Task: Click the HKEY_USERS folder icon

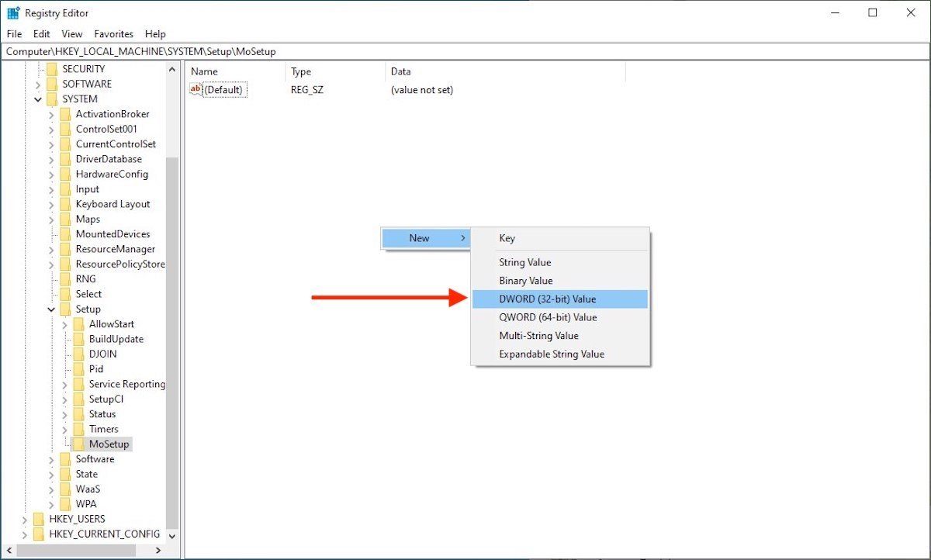Action: (x=39, y=520)
